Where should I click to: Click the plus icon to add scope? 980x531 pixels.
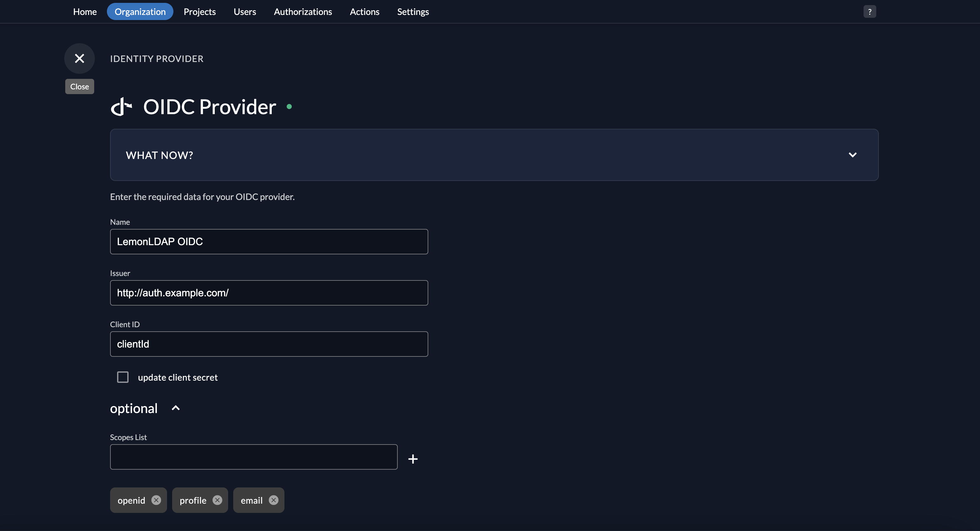coord(413,459)
